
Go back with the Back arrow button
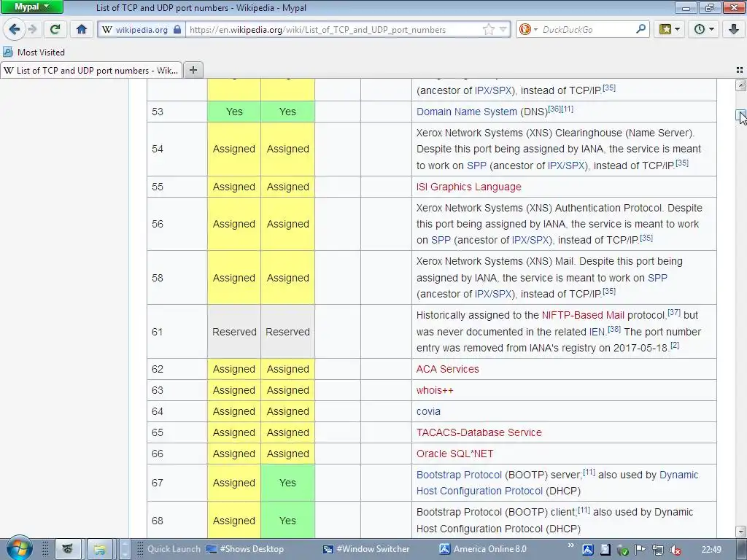[x=15, y=29]
